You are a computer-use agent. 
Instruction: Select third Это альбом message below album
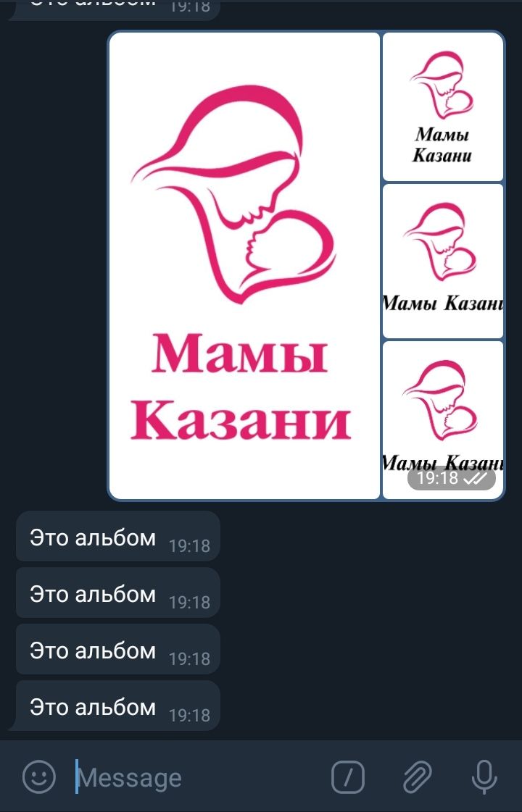tap(117, 650)
